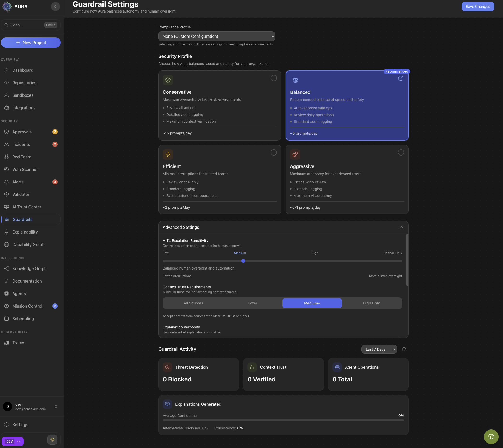Viewport: 503px width, 448px height.
Task: Collapse the Advanced Settings section
Action: tap(401, 227)
